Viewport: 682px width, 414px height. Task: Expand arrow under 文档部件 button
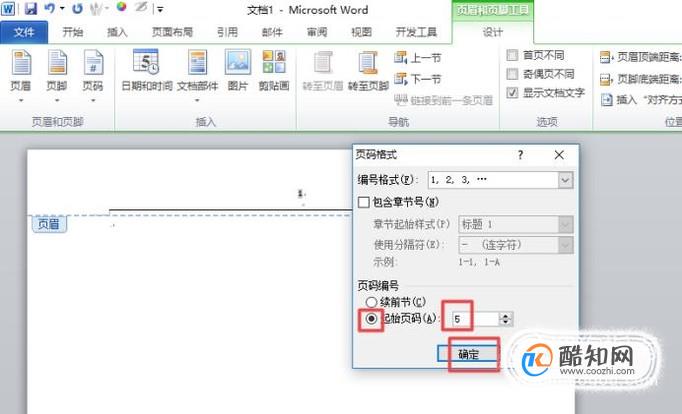coord(197,100)
